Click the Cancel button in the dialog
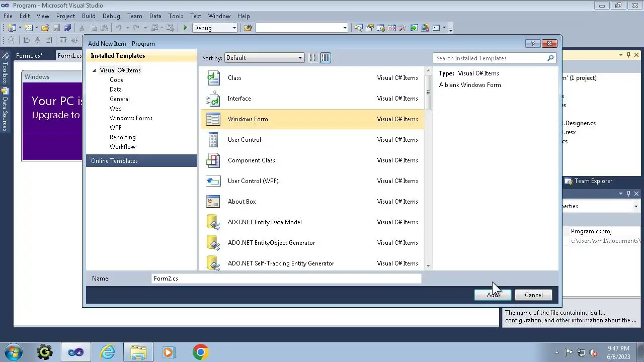This screenshot has width=644, height=362. point(533,295)
